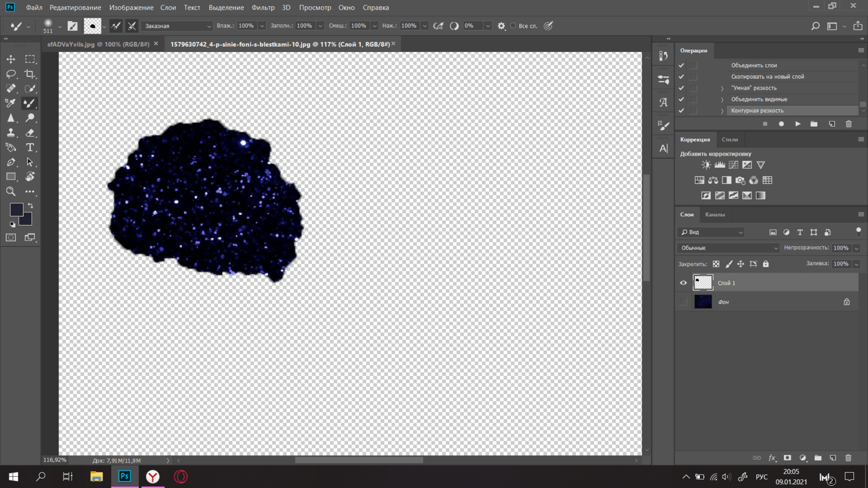Screen dimensions: 868x488
Task: Select the Horizontal Type tool
Action: pyautogui.click(x=30, y=147)
